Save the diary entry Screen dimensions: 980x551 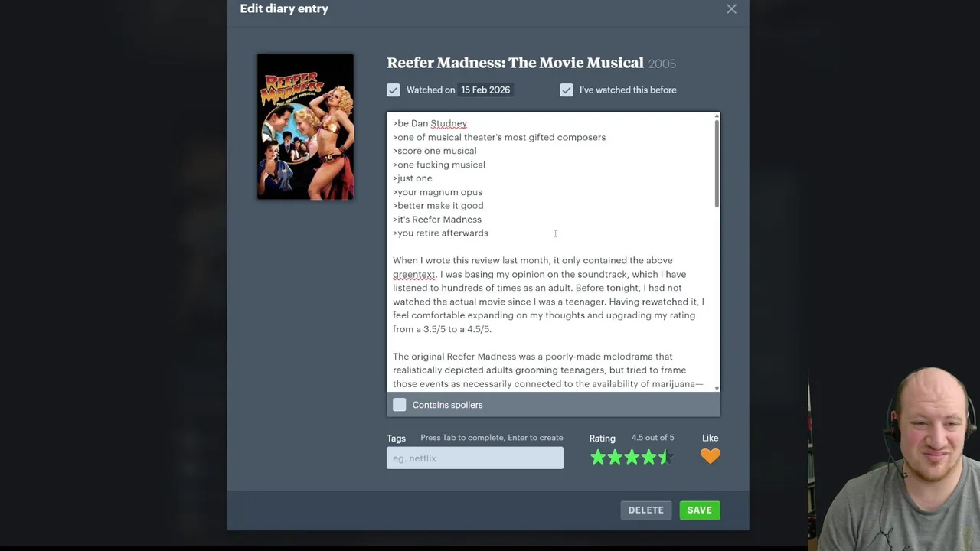[699, 510]
